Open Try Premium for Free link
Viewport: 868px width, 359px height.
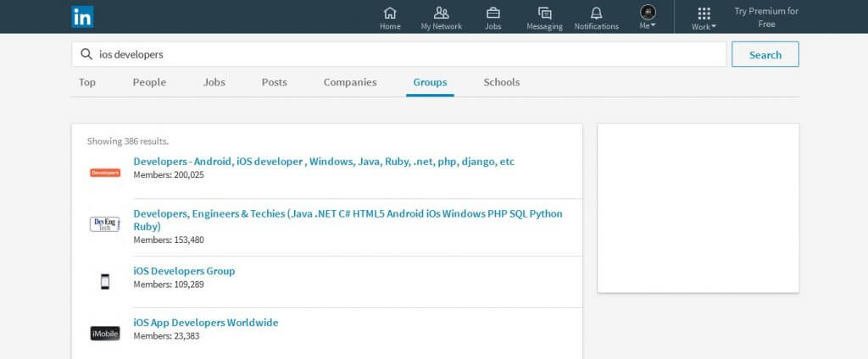tap(766, 17)
